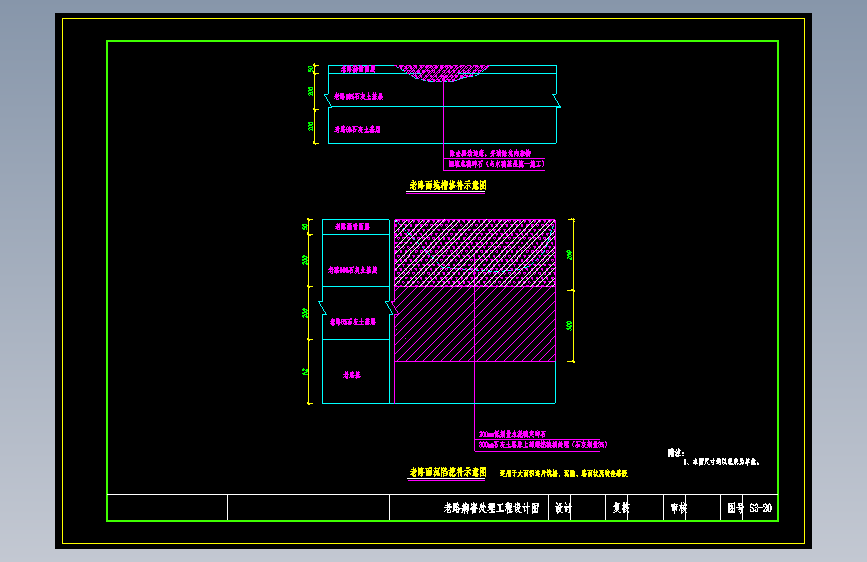
Task: Click the '附注:' notes heading
Action: point(676,453)
